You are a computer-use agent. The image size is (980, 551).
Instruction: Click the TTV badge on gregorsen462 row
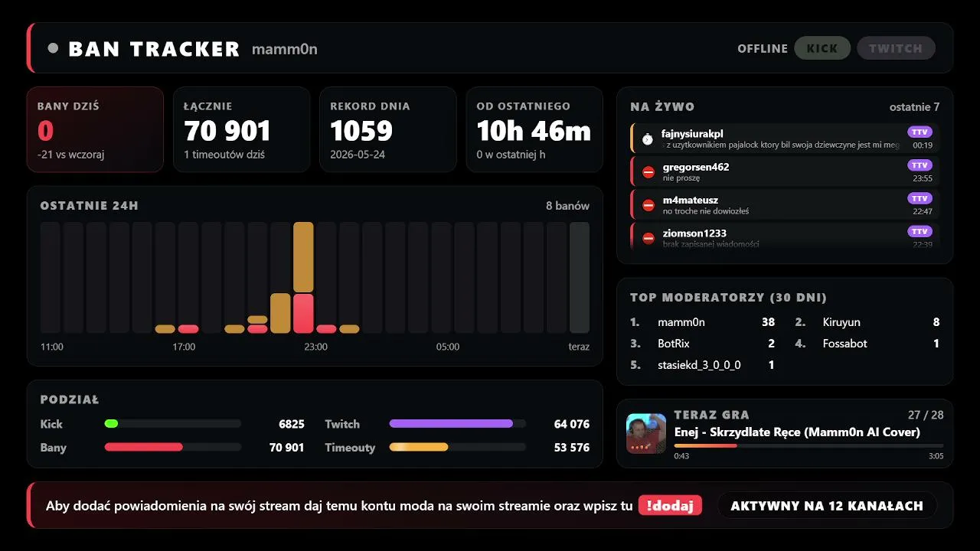920,165
